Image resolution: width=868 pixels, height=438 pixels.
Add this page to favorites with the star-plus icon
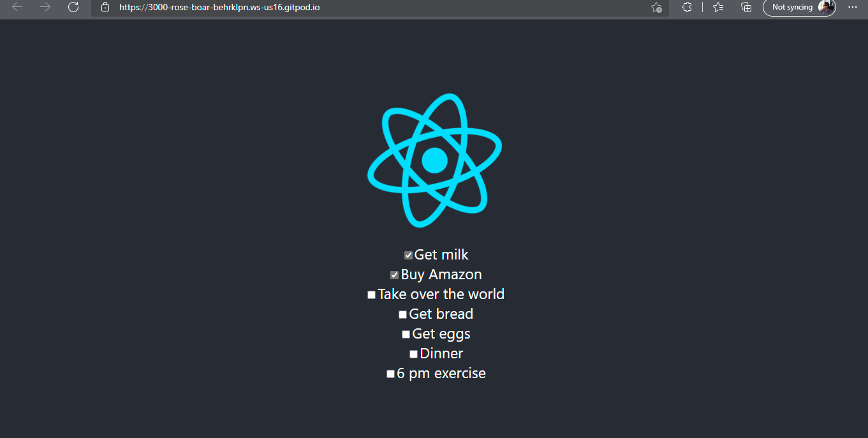(x=656, y=7)
